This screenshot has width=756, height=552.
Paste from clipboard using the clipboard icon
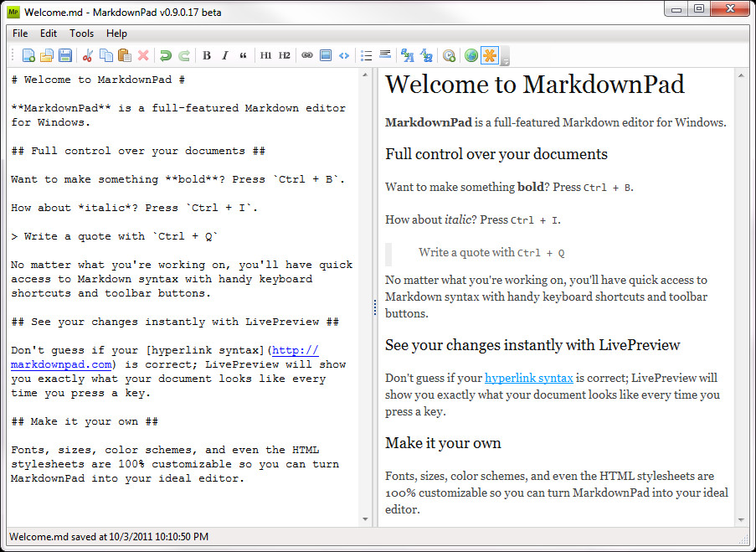125,55
